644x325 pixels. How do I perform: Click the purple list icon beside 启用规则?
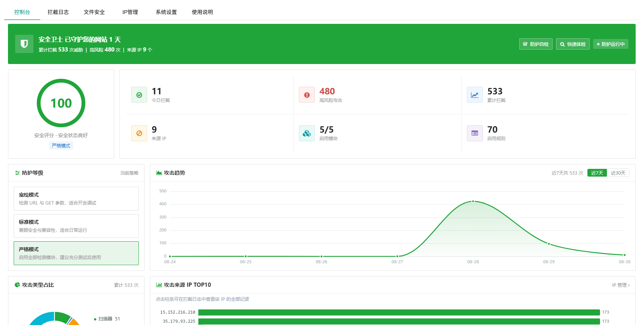coord(475,133)
